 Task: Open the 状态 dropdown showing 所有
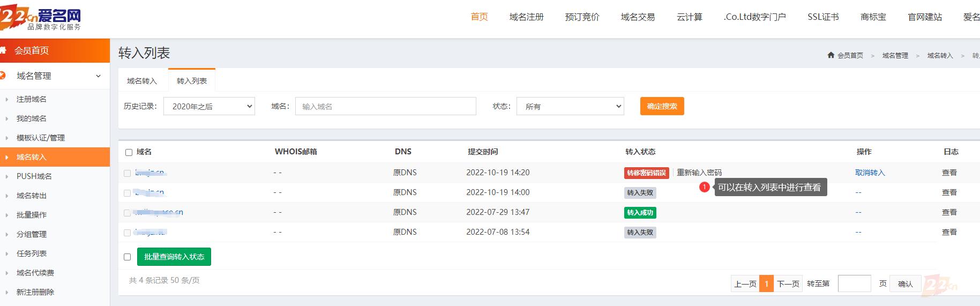click(570, 106)
